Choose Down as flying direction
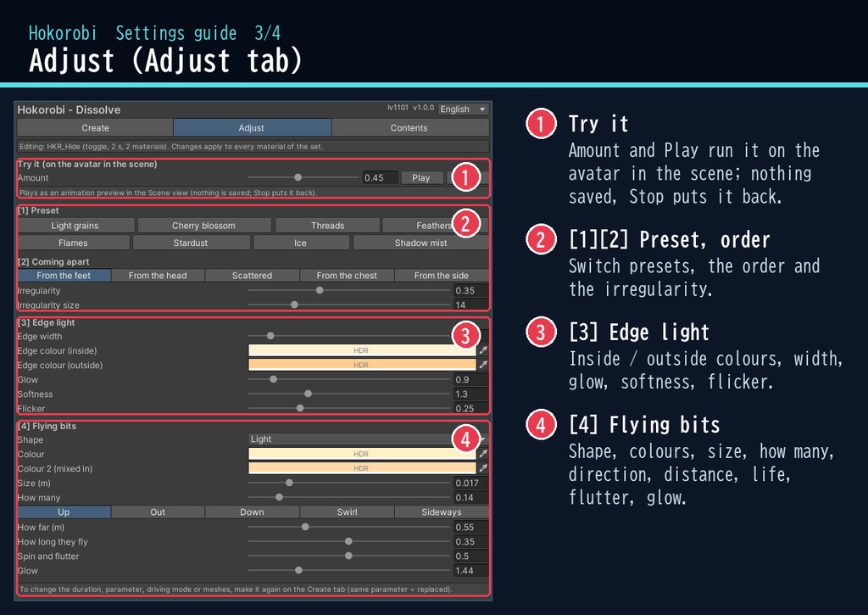This screenshot has width=868, height=615. (252, 512)
